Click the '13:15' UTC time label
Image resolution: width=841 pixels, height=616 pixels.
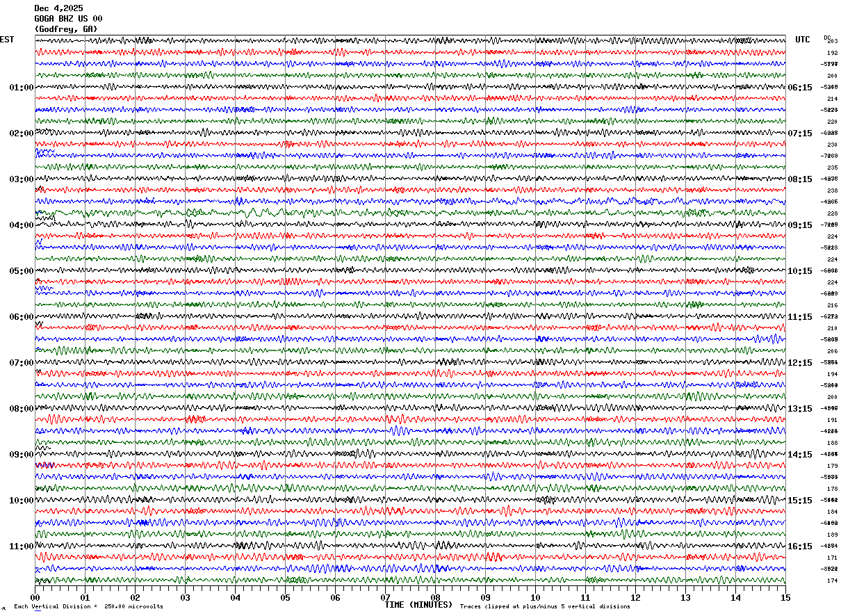(x=800, y=409)
